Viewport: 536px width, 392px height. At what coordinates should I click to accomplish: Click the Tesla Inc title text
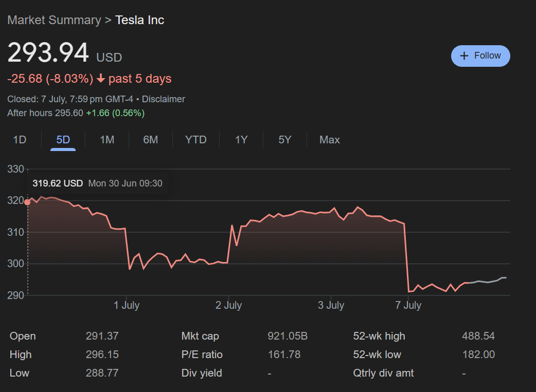[139, 20]
